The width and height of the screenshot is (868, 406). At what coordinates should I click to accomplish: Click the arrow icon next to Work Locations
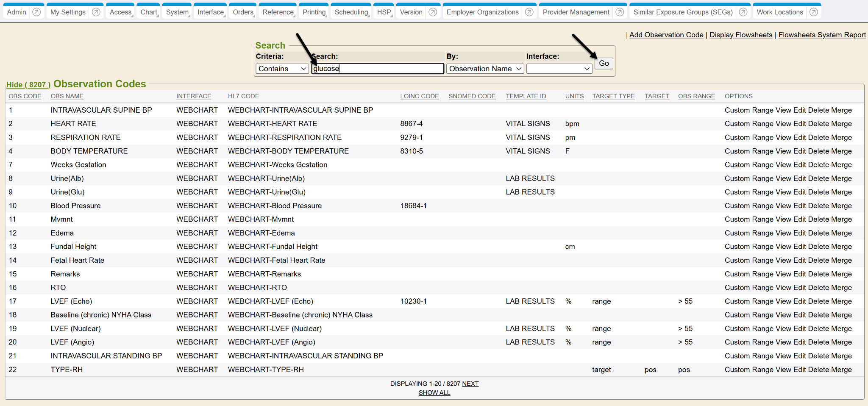click(813, 12)
